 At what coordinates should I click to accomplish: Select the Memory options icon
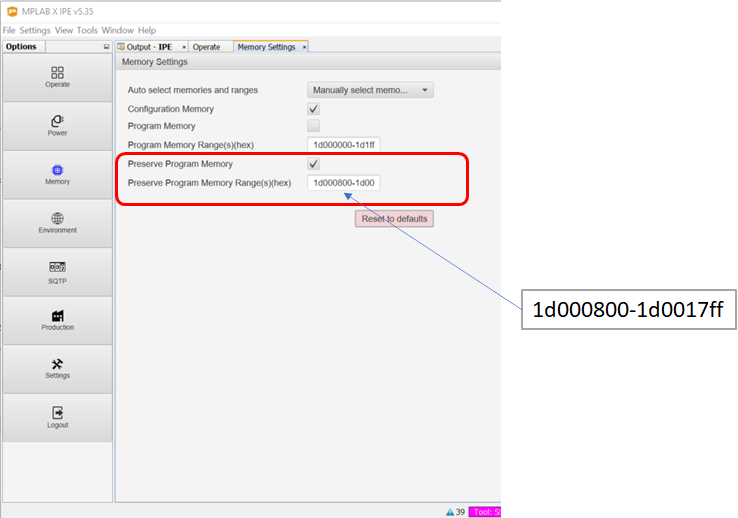click(57, 170)
